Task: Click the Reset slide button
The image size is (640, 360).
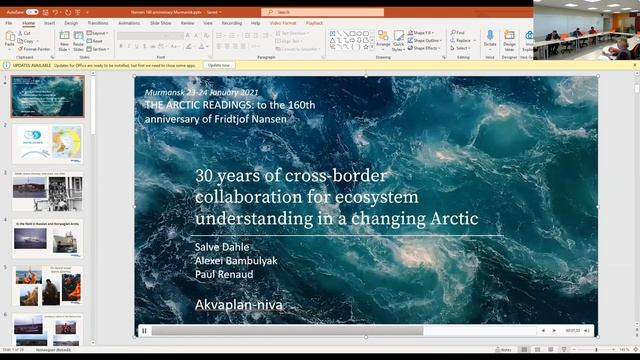Action: (95, 41)
